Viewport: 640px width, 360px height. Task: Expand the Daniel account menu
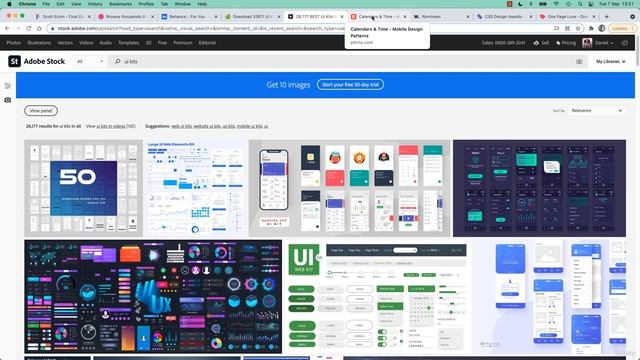604,42
